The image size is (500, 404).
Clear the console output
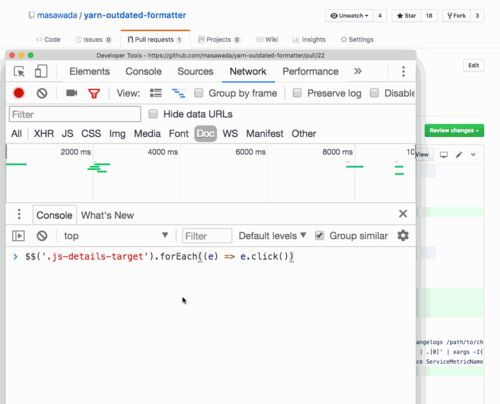42,236
